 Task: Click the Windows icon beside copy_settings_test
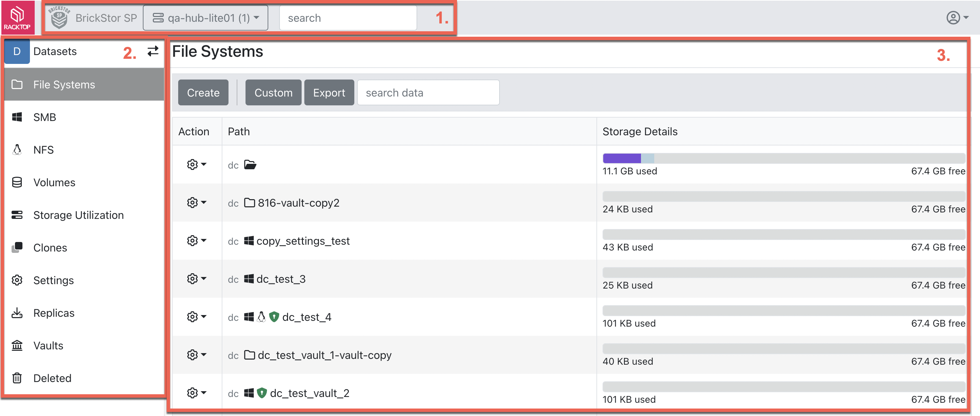[249, 240]
